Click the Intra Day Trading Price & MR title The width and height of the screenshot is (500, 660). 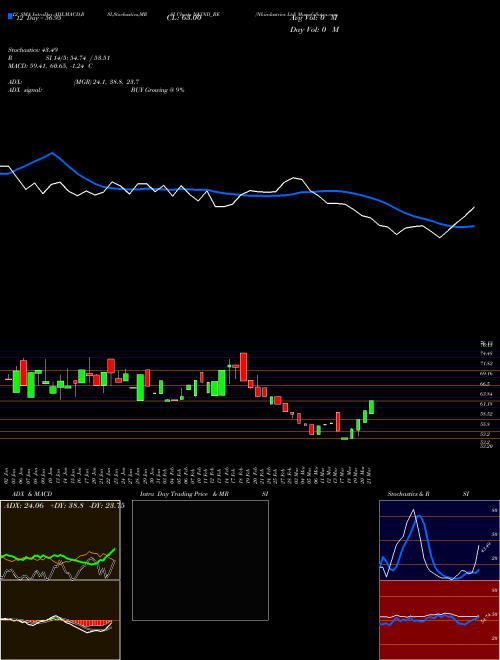(x=184, y=494)
